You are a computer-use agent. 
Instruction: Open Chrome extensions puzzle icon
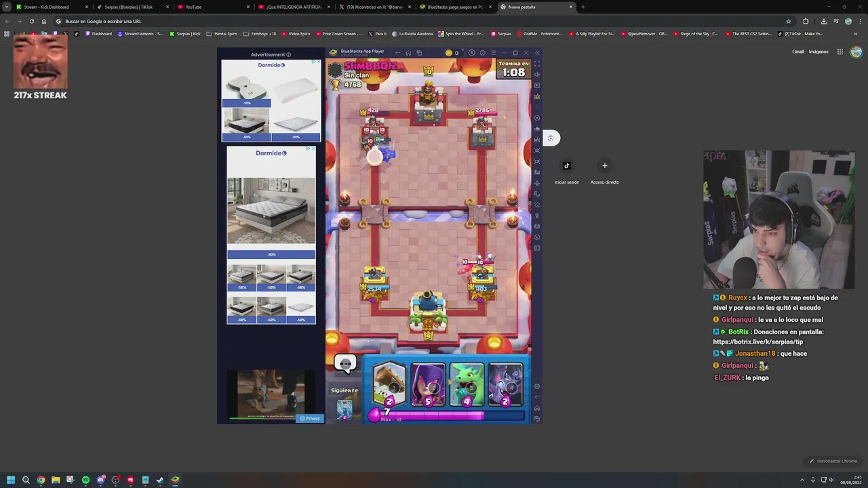(x=806, y=21)
